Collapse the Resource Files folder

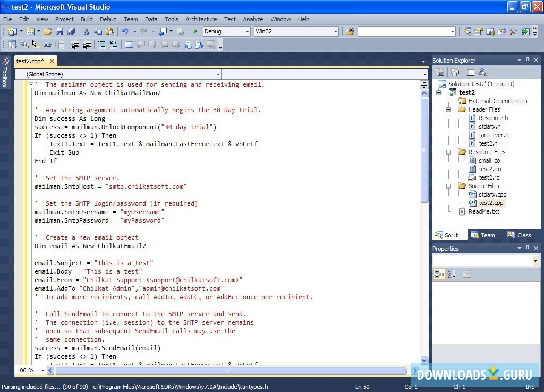(x=448, y=152)
